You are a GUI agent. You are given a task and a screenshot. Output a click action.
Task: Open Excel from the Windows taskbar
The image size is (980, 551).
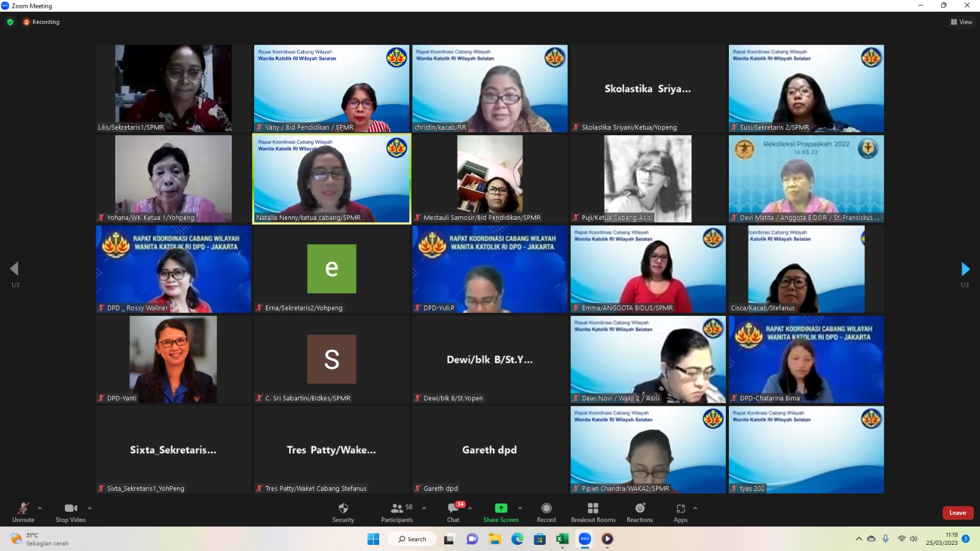(562, 539)
